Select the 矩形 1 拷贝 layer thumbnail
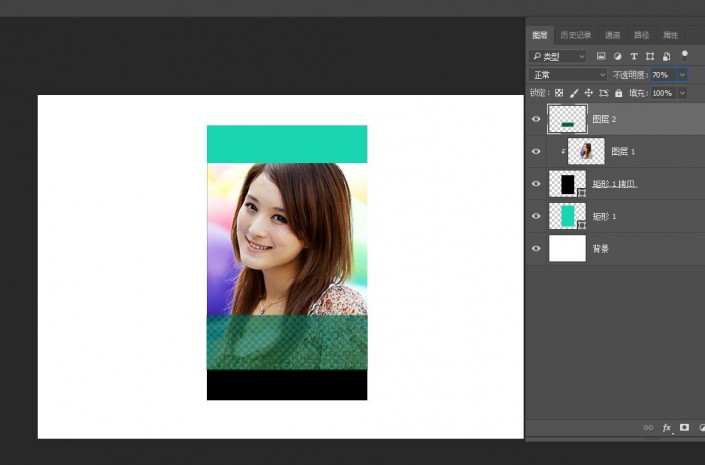 tap(567, 184)
